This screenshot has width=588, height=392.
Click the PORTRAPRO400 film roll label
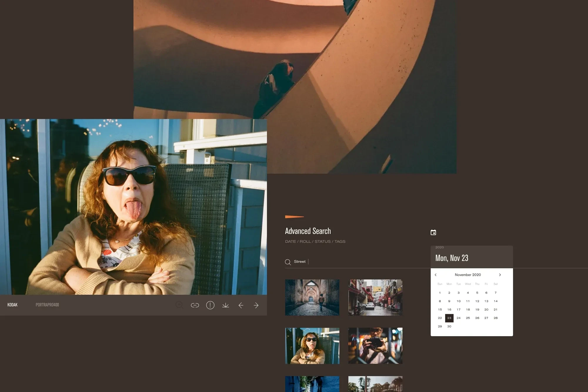pyautogui.click(x=47, y=305)
